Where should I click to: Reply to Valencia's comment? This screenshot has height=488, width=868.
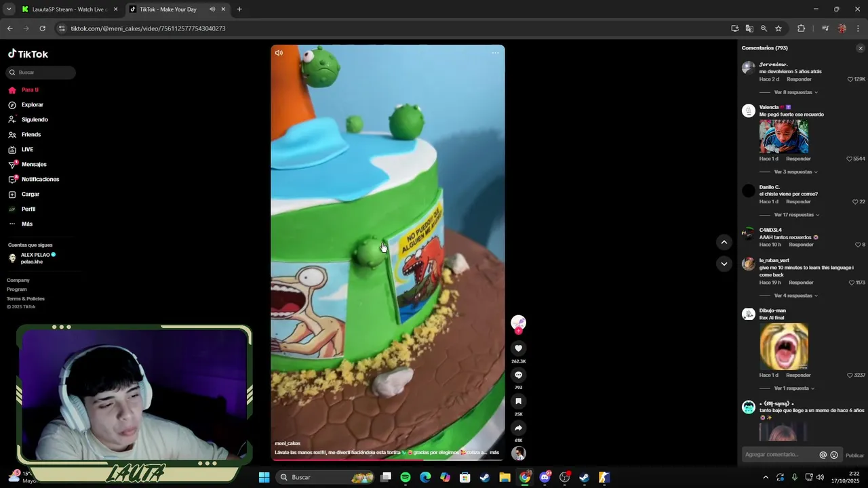coord(798,159)
